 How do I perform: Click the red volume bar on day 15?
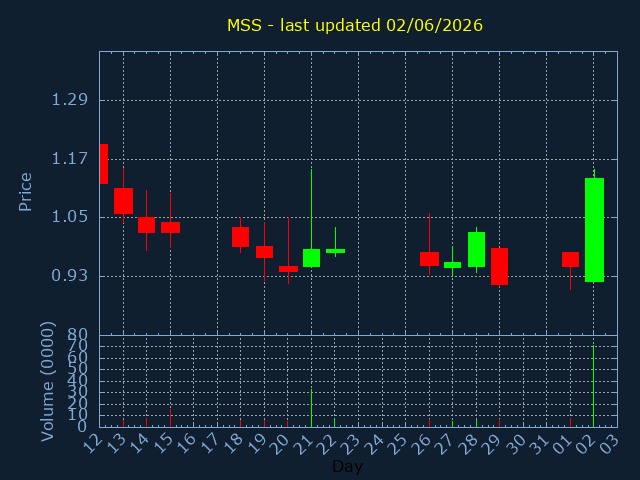point(171,418)
